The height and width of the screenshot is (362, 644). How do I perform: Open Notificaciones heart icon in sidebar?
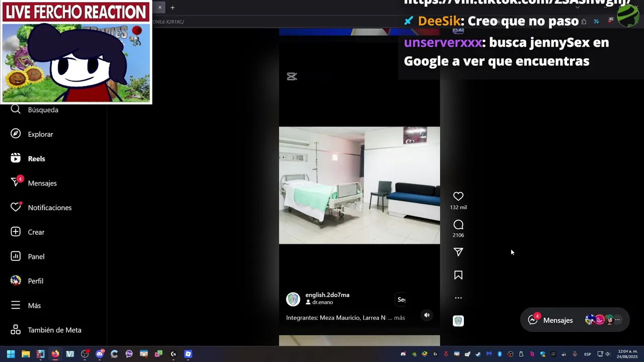(x=16, y=207)
